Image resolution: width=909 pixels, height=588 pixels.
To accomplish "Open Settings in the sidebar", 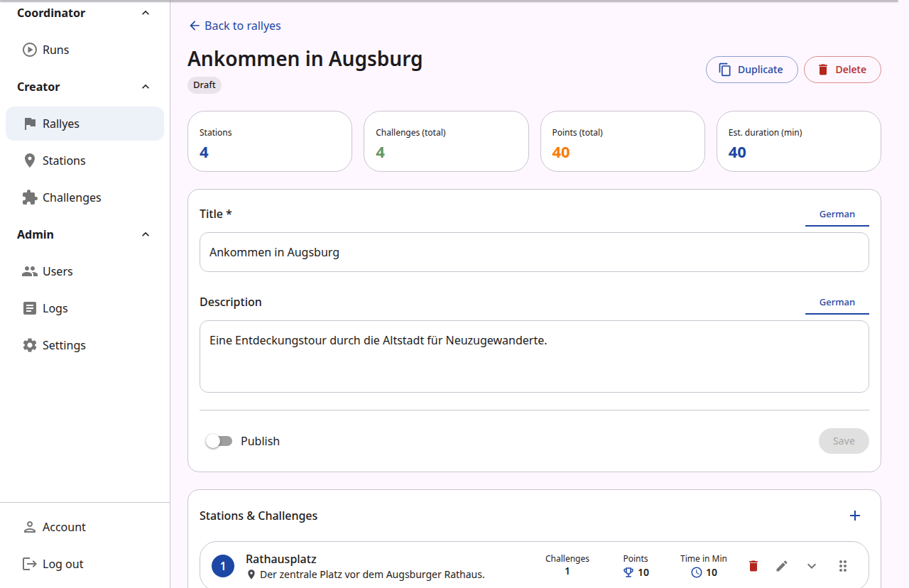I will point(85,345).
